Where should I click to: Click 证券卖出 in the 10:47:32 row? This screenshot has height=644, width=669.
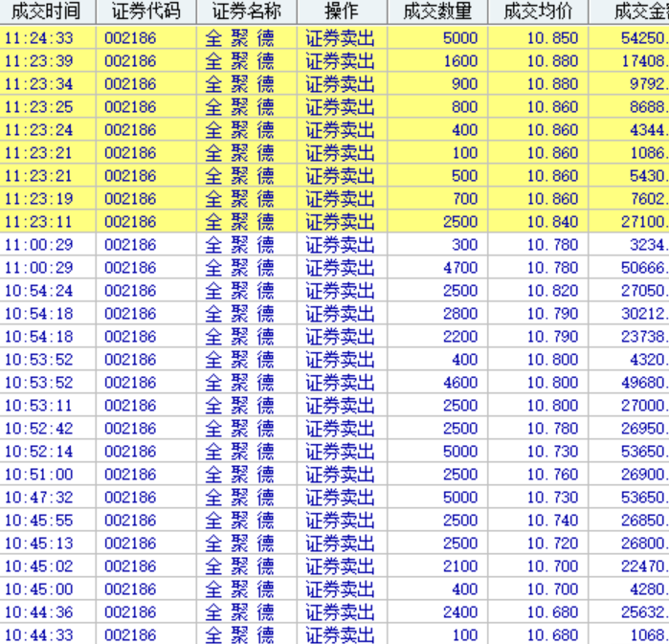(340, 498)
